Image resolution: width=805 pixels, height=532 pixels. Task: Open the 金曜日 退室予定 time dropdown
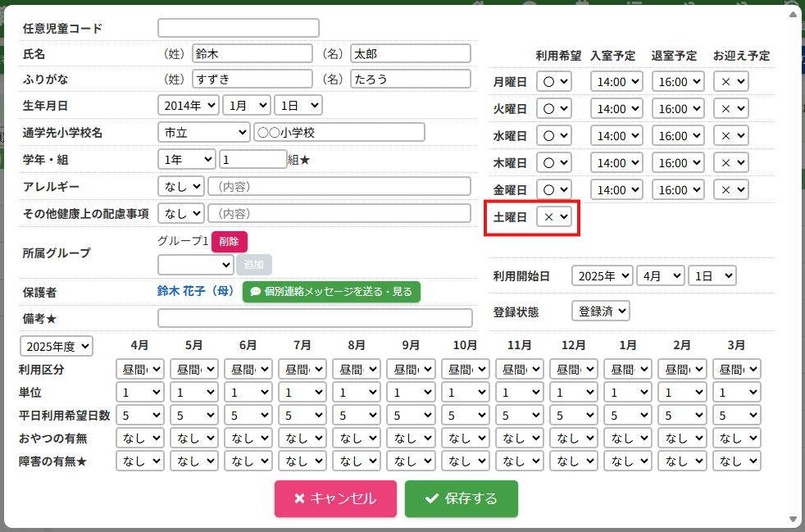(678, 189)
